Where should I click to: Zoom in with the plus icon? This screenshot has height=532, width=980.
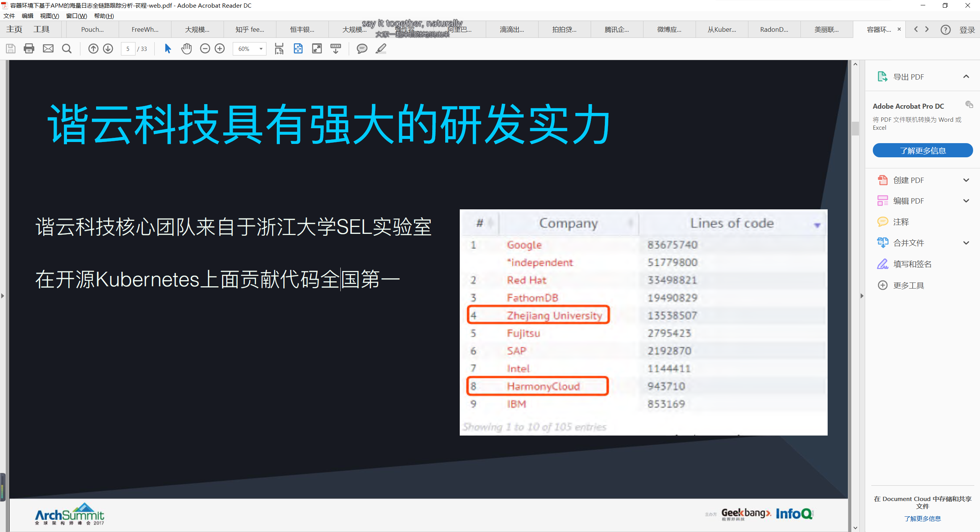(220, 49)
